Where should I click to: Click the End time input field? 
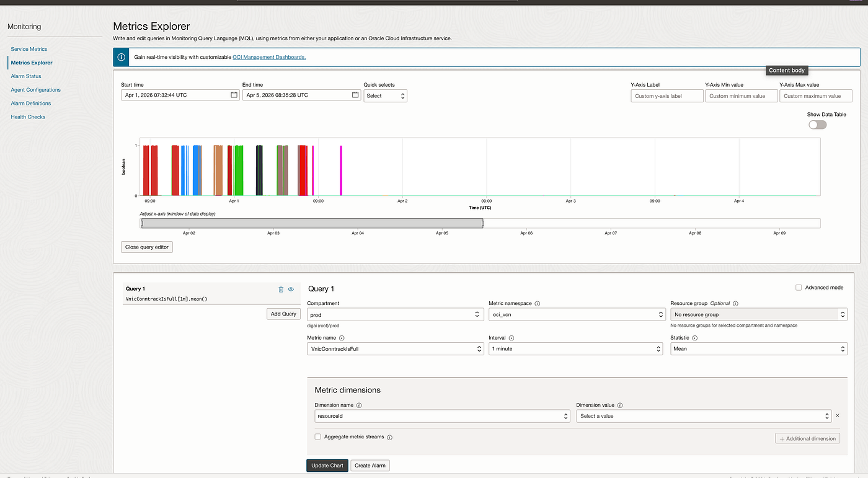(x=301, y=95)
